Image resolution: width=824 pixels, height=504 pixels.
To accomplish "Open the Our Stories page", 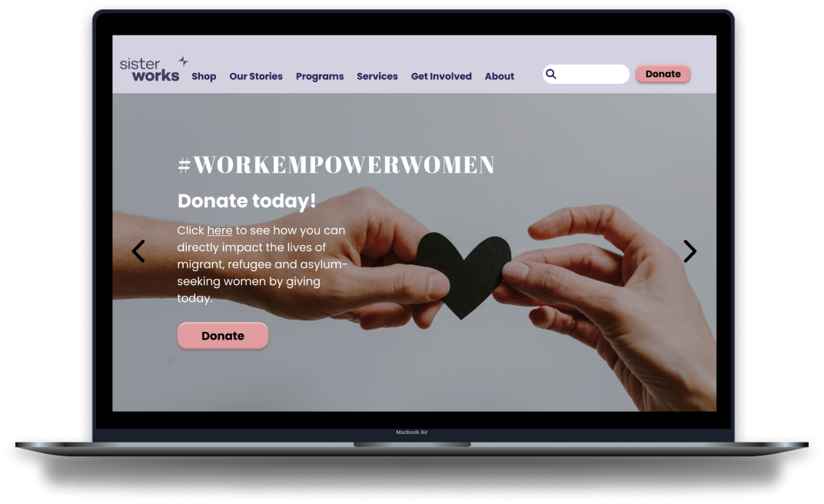I will (256, 76).
